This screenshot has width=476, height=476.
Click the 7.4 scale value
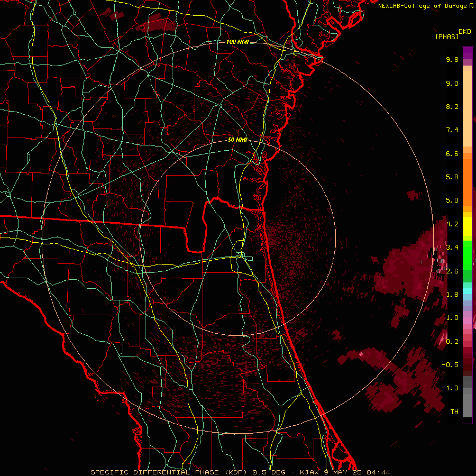pyautogui.click(x=452, y=130)
